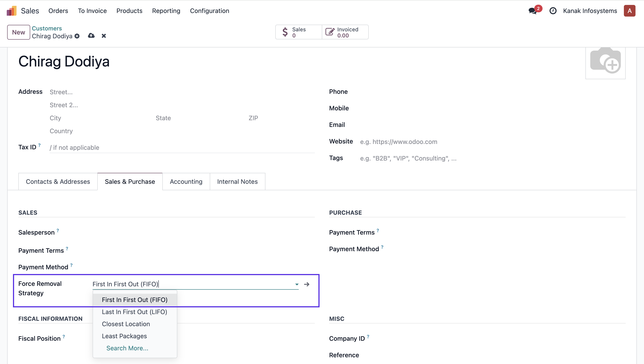Select Last In First Out (LIFO) option
Screen dimensions: 644x364
point(135,312)
